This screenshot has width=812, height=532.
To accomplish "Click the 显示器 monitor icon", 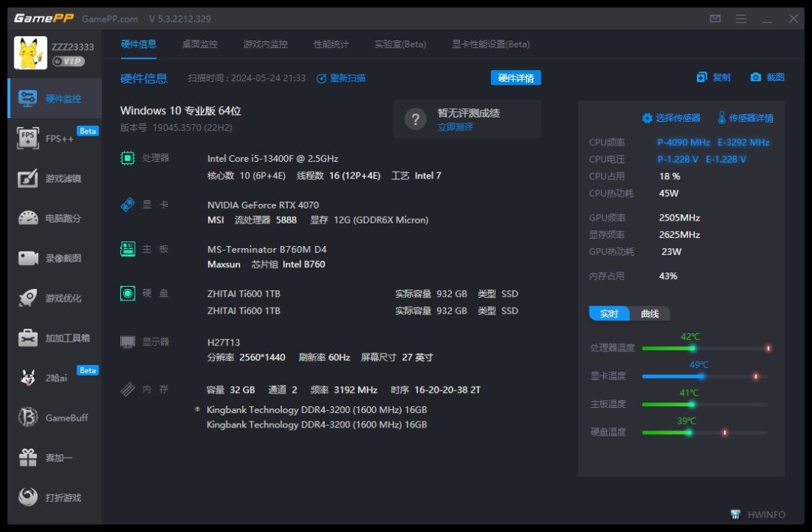I will 127,342.
